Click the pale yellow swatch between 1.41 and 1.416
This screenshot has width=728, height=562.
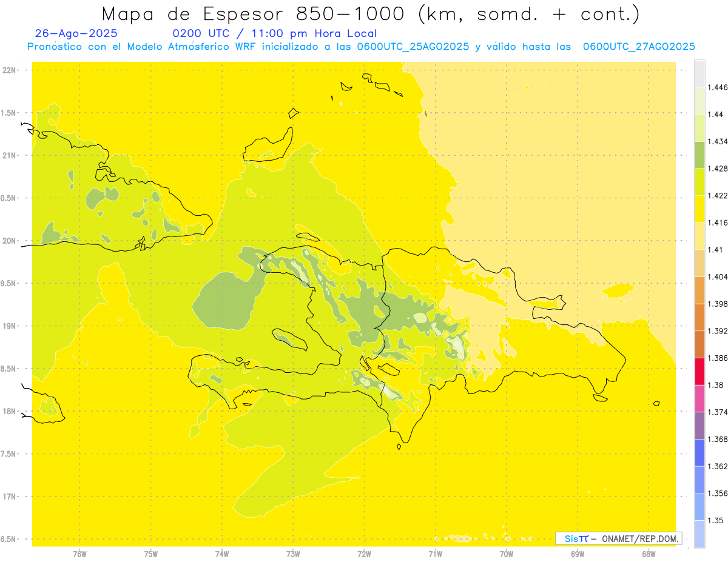point(699,236)
